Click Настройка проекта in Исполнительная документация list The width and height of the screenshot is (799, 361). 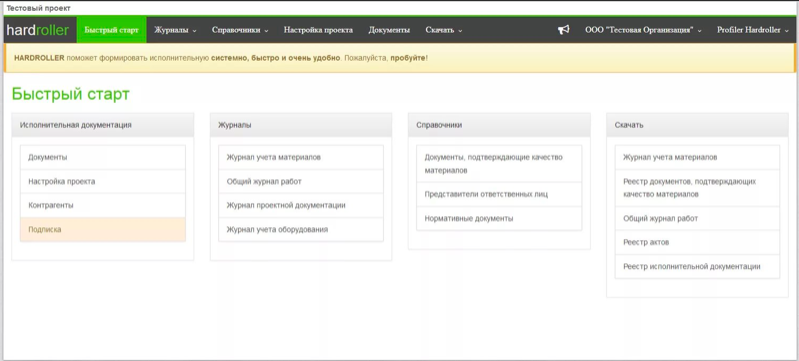click(103, 182)
